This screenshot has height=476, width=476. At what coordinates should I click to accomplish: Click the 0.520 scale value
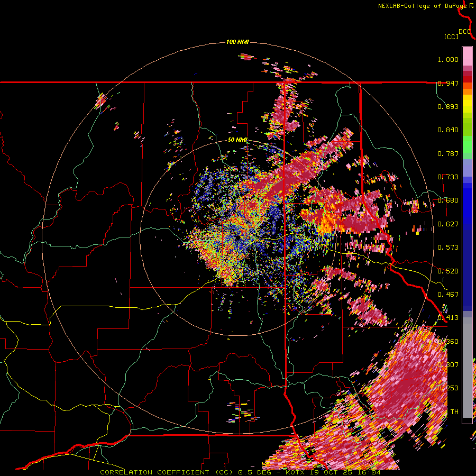pyautogui.click(x=448, y=271)
